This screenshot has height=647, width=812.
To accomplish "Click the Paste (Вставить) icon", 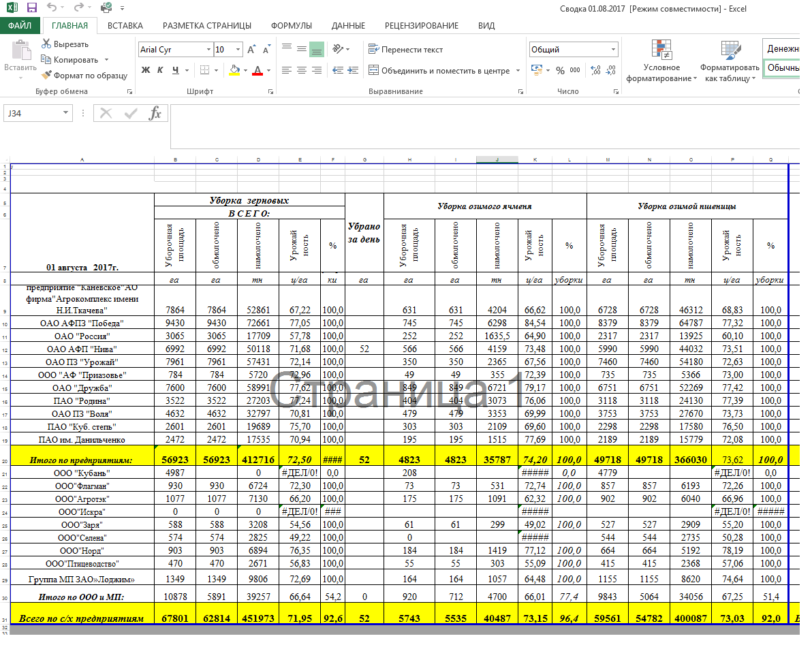I will [x=20, y=52].
